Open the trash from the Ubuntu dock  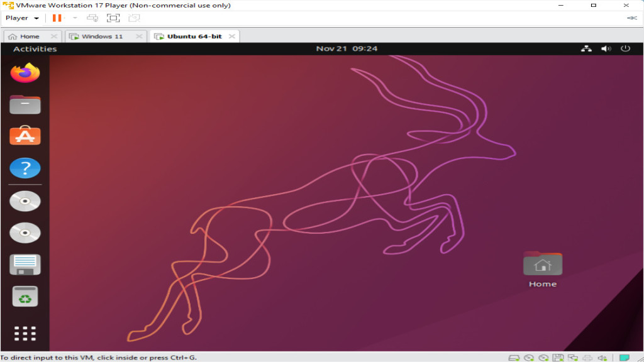click(25, 297)
